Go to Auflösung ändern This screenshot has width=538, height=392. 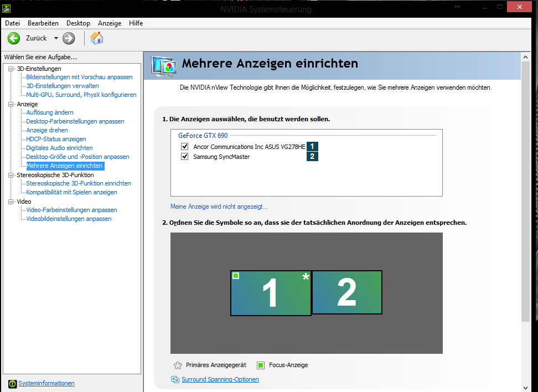point(50,112)
